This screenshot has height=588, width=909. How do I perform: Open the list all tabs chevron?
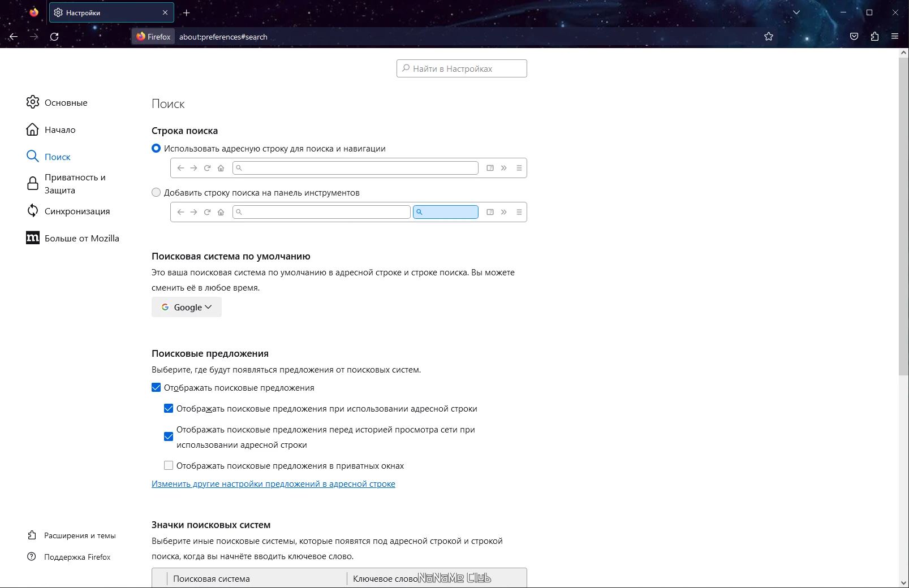pyautogui.click(x=796, y=12)
